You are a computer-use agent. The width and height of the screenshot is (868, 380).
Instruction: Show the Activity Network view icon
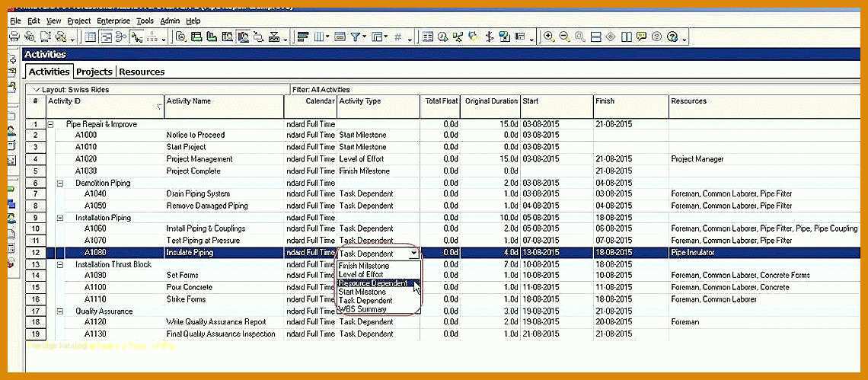click(x=120, y=37)
